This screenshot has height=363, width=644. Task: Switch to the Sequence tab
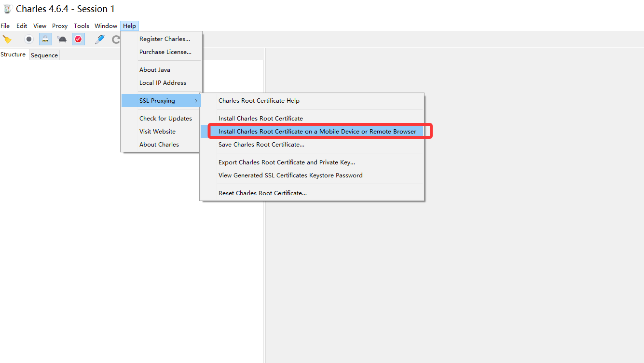pos(44,55)
